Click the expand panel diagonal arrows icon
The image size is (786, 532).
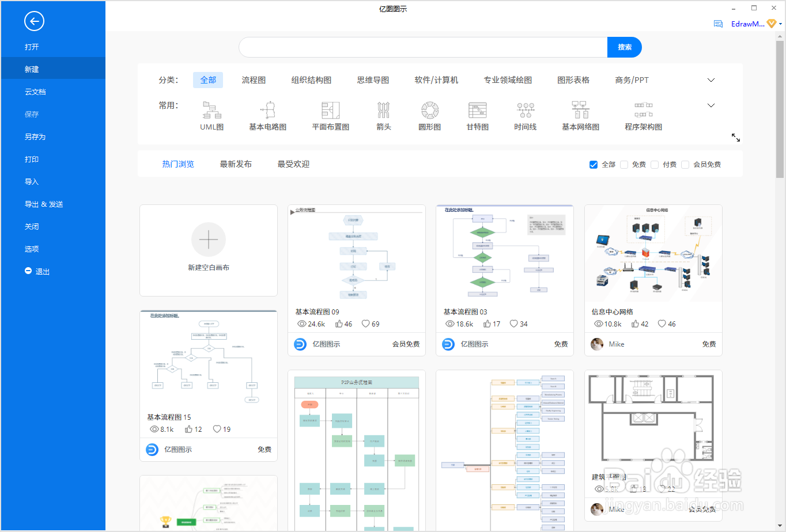click(x=736, y=138)
